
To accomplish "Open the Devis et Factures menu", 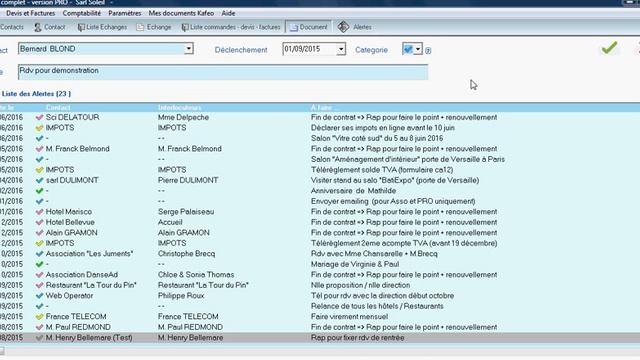I will click(x=30, y=13).
